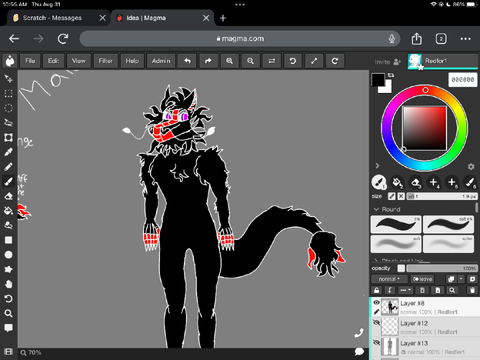The width and height of the screenshot is (480, 360).
Task: Open the Magma logo home menu
Action: 10,61
